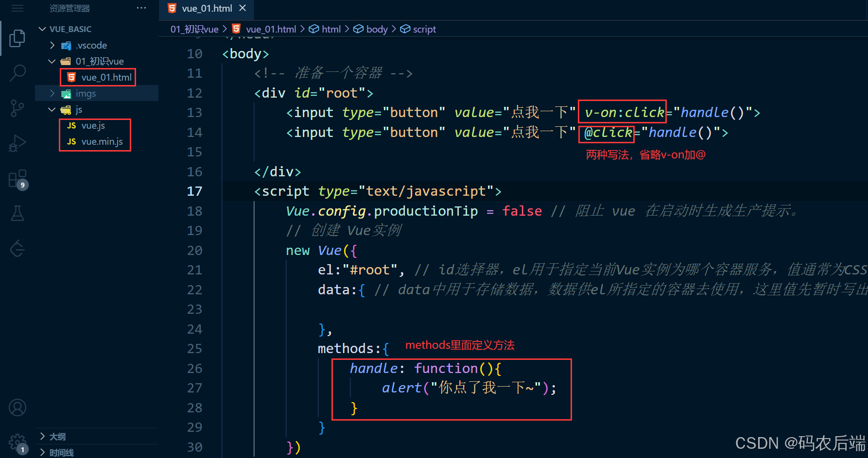
Task: Expand the 大纲 outline section
Action: click(x=97, y=437)
